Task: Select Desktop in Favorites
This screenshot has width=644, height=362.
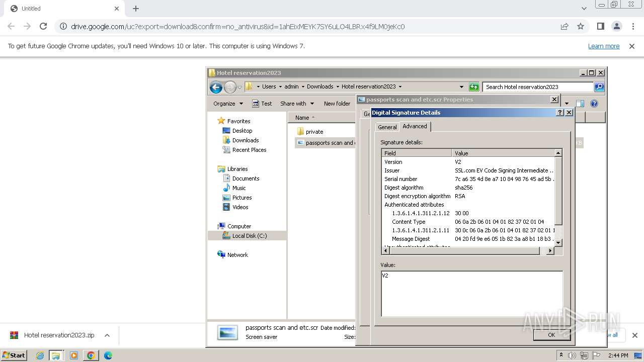Action: [x=242, y=131]
